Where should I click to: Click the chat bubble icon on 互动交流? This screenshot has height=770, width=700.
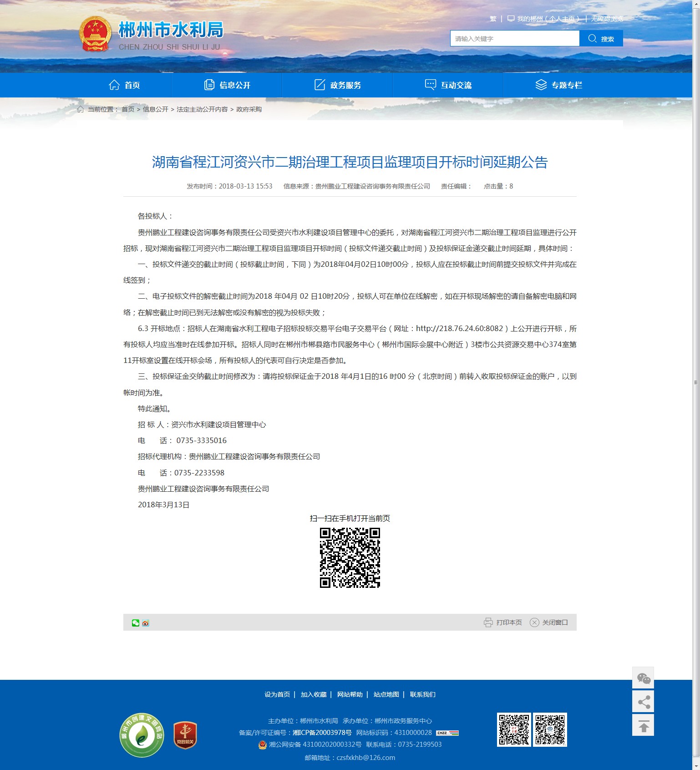pos(431,85)
